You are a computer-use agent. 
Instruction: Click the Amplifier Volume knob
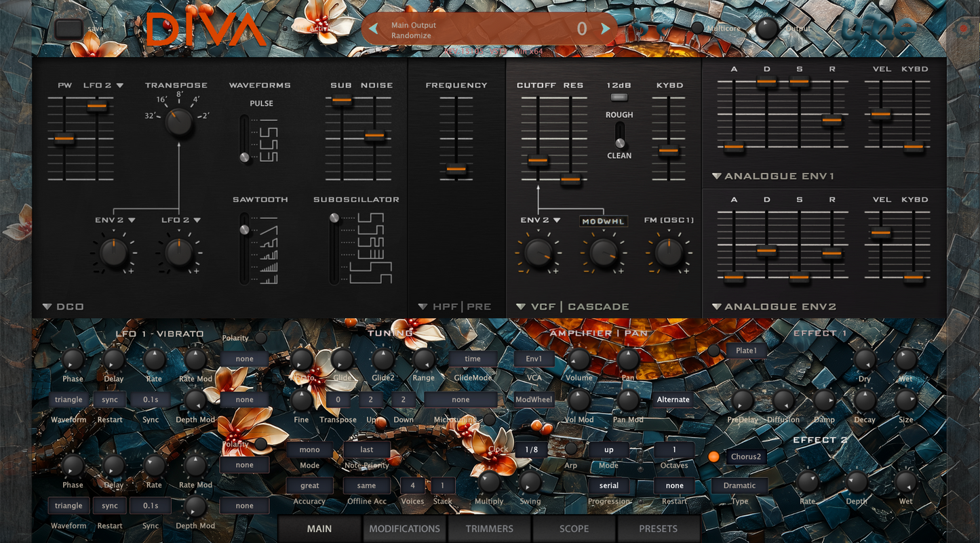coord(579,360)
